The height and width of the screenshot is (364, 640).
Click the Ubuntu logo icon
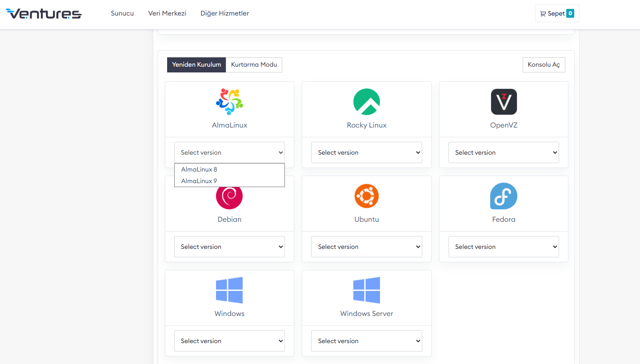(367, 196)
